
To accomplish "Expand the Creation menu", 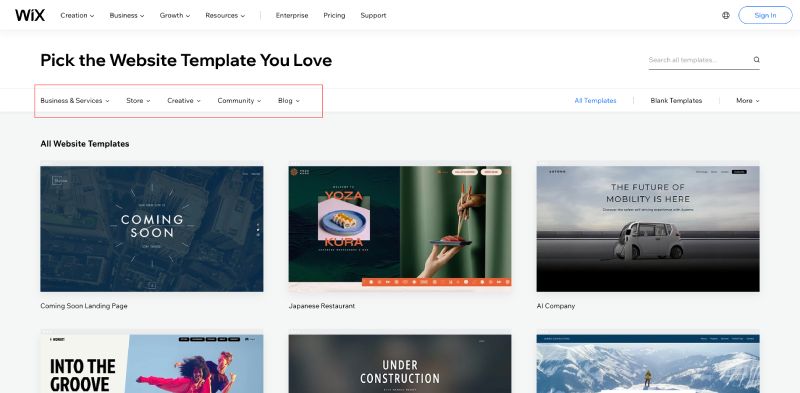I will pyautogui.click(x=77, y=15).
